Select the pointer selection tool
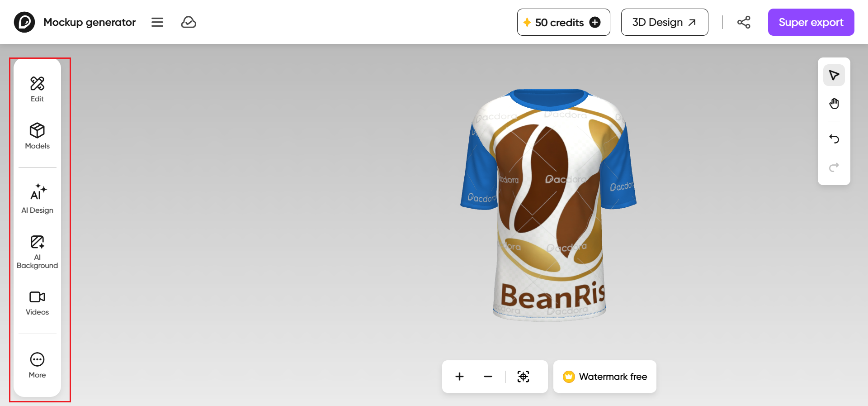 click(x=834, y=75)
